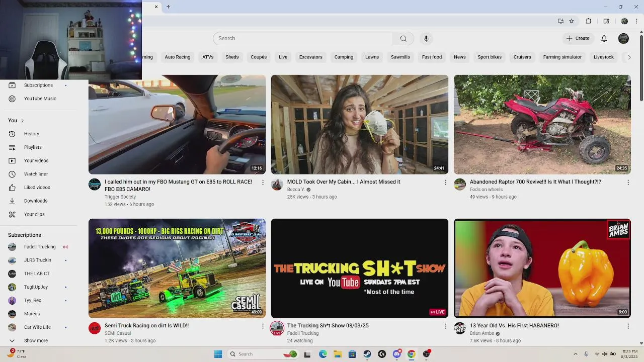The image size is (644, 362).
Task: Open Mustang GT roll race video thumbnail
Action: (x=177, y=125)
